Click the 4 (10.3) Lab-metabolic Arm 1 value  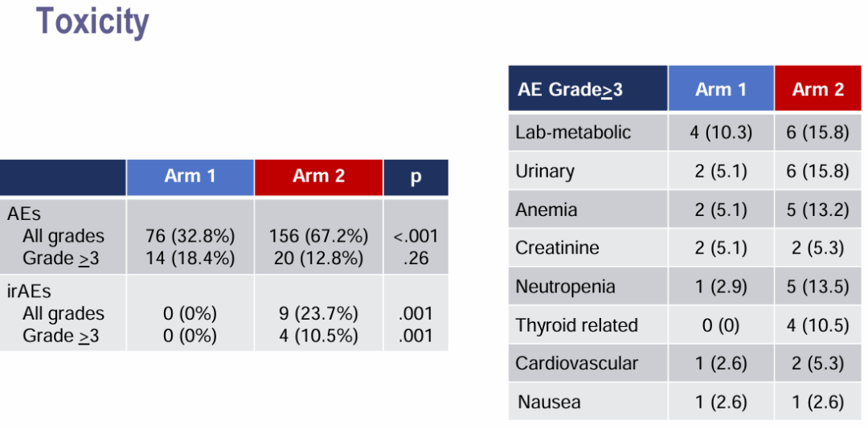tap(720, 132)
